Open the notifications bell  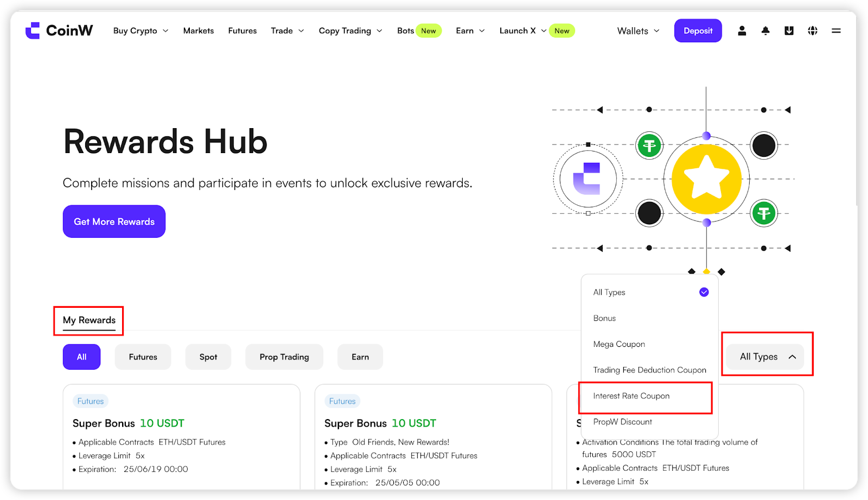(765, 31)
